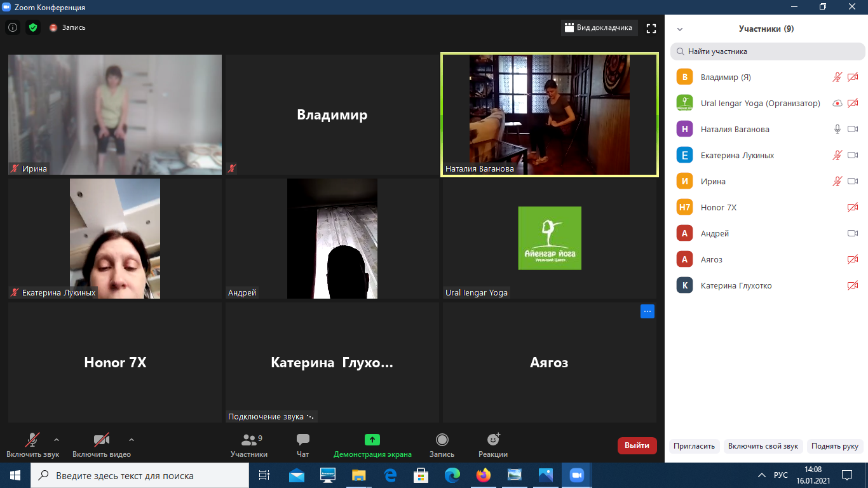Click the three-dots button on Аягоз tile
The height and width of the screenshot is (488, 868).
click(647, 311)
